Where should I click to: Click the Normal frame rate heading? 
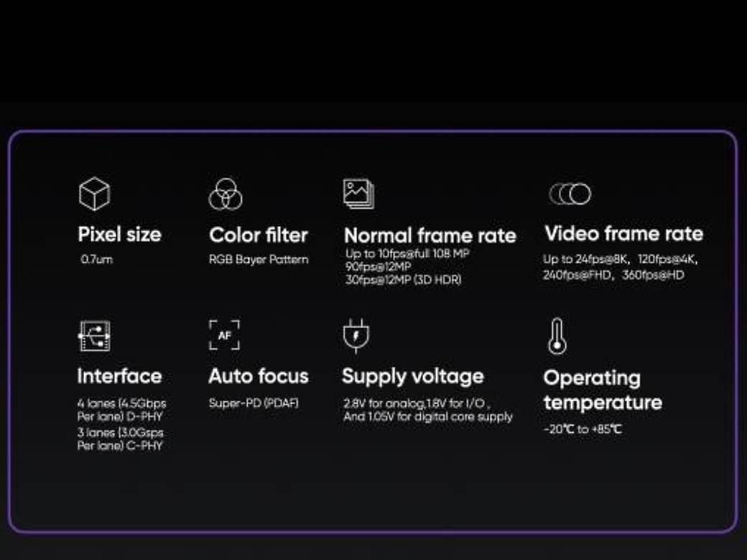click(x=430, y=235)
